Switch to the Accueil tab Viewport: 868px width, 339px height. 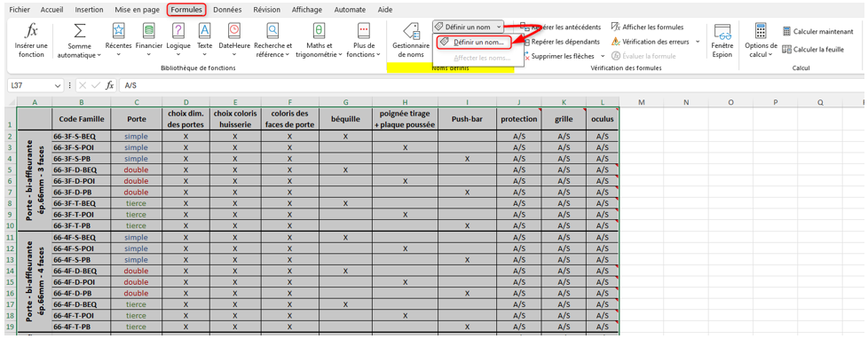click(x=52, y=10)
